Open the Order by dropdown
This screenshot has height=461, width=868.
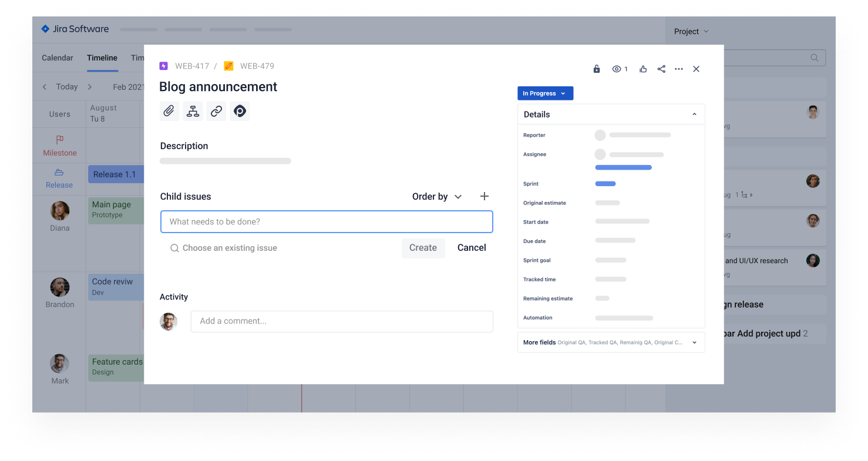[437, 197]
